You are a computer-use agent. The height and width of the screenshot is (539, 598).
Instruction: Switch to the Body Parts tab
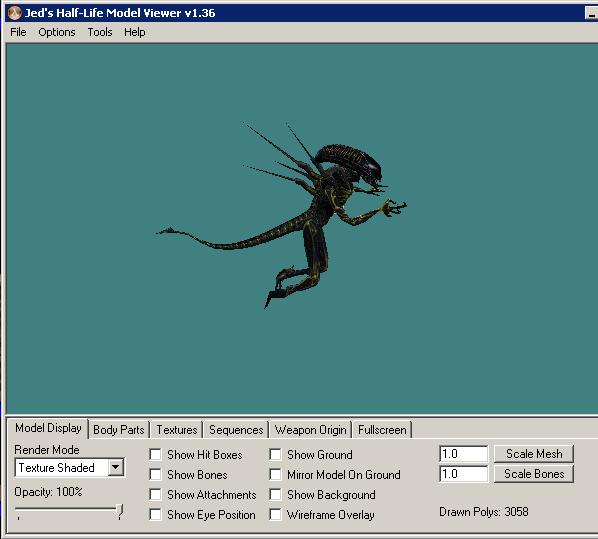[x=119, y=430]
